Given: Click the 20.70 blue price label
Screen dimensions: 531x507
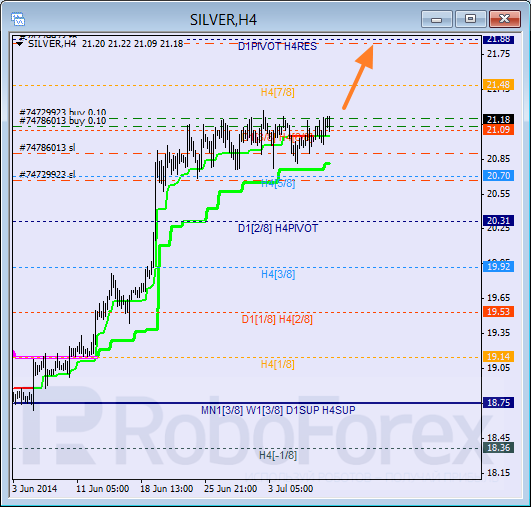Looking at the screenshot, I should (x=498, y=175).
